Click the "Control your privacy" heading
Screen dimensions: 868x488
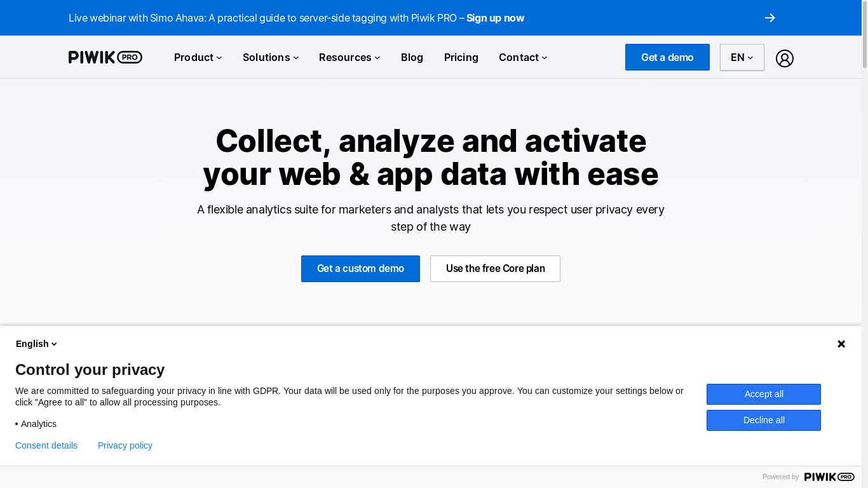(90, 369)
